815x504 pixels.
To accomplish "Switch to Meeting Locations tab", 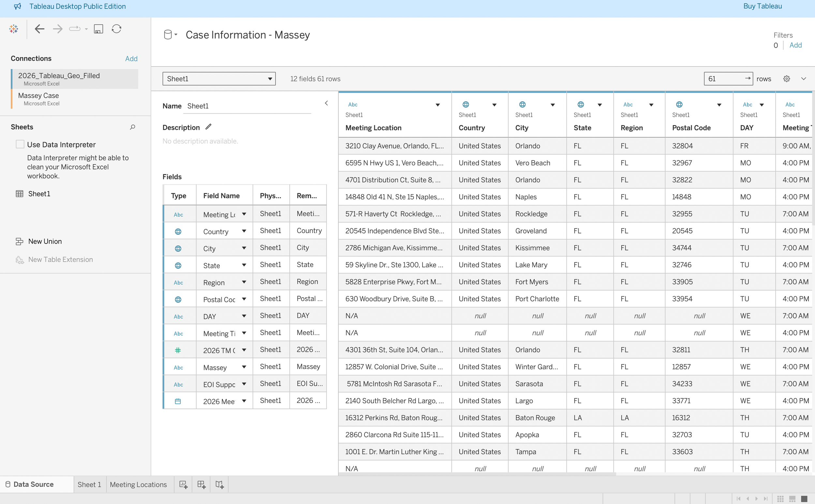I will (x=138, y=485).
